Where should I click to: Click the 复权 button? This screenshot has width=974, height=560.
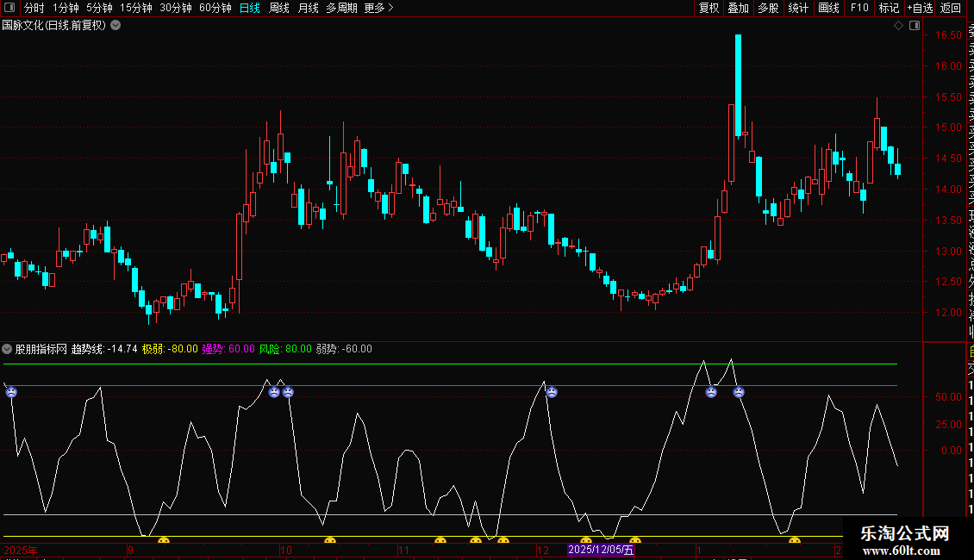pos(709,8)
